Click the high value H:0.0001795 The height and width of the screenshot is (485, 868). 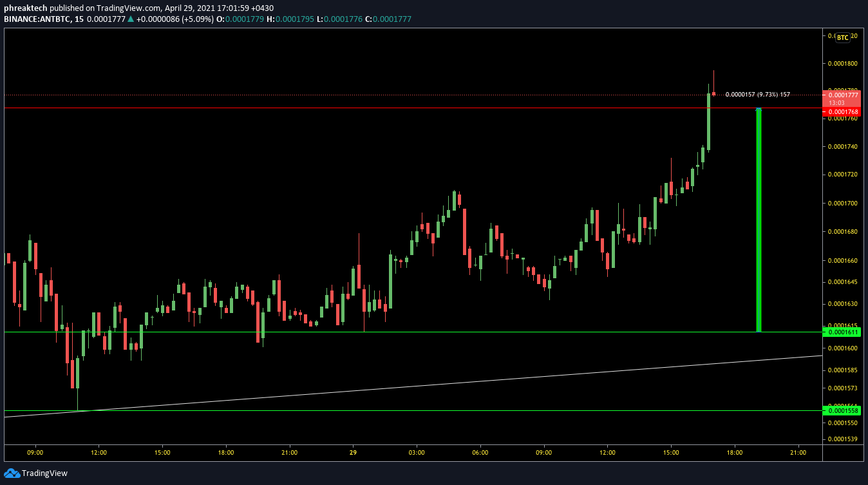tap(290, 19)
